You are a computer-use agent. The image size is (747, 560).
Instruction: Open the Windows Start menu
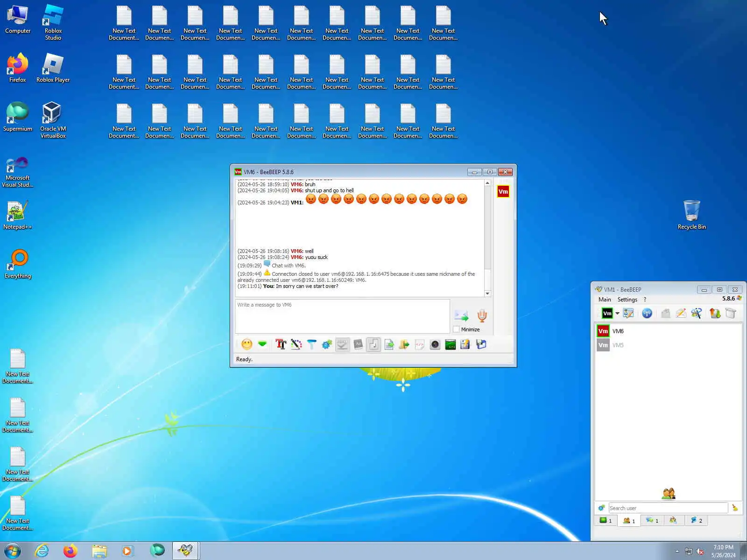pyautogui.click(x=13, y=551)
